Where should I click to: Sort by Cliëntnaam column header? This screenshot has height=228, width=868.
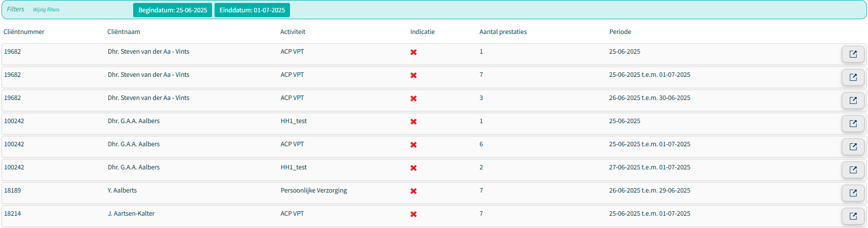(124, 32)
